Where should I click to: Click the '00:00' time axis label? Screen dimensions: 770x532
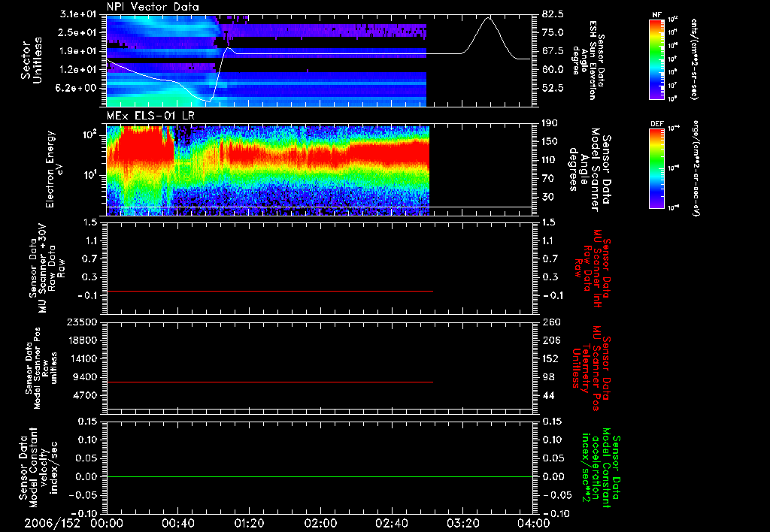click(x=107, y=523)
